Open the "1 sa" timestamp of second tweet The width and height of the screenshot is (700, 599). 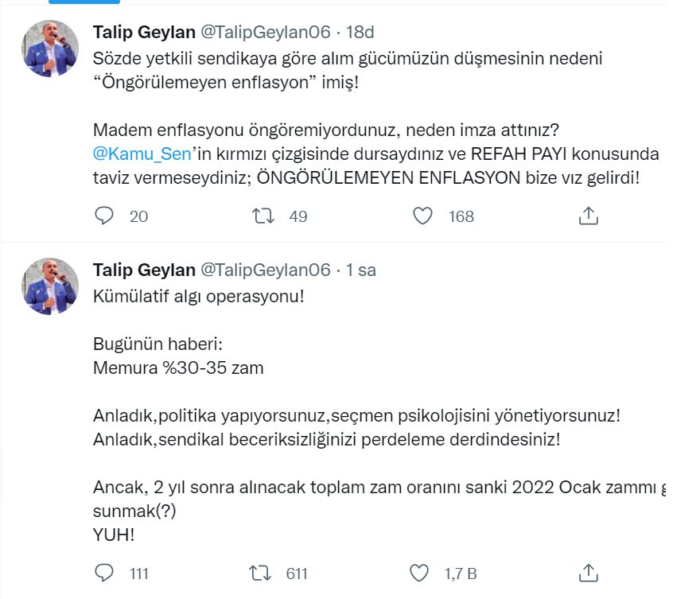tap(360, 270)
